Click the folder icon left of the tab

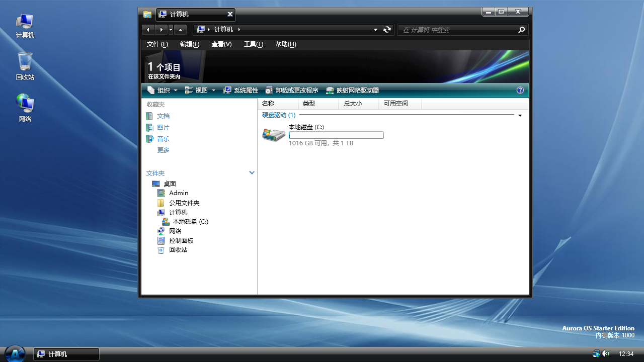point(147,14)
